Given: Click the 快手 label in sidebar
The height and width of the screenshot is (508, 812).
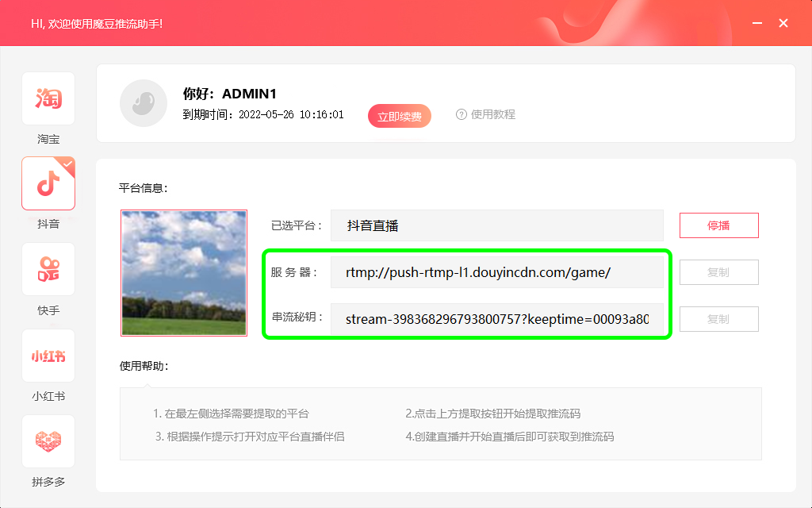Looking at the screenshot, I should point(48,310).
